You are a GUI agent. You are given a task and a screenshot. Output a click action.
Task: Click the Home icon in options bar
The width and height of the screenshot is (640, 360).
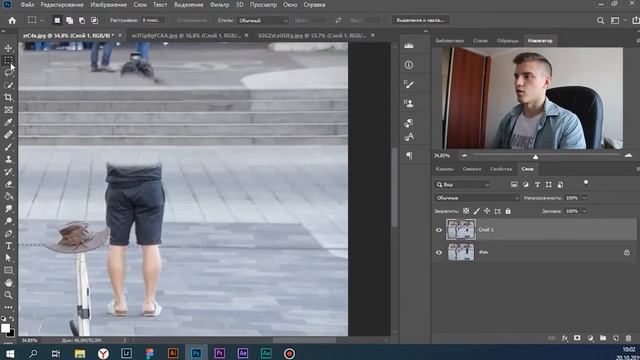(12, 20)
